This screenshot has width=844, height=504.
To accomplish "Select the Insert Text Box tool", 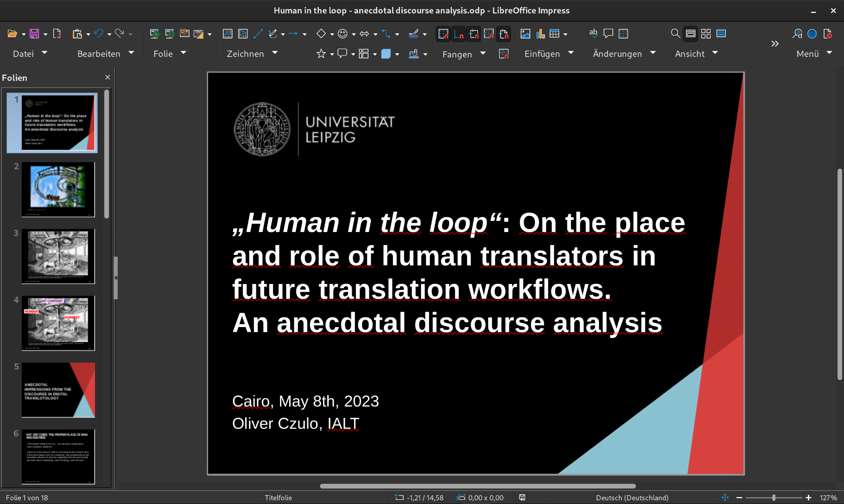I will (228, 34).
